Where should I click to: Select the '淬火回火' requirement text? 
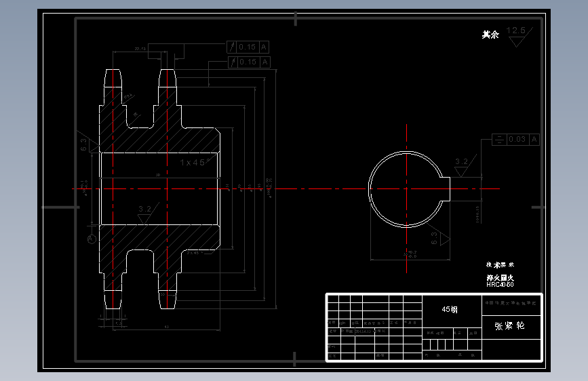point(500,278)
